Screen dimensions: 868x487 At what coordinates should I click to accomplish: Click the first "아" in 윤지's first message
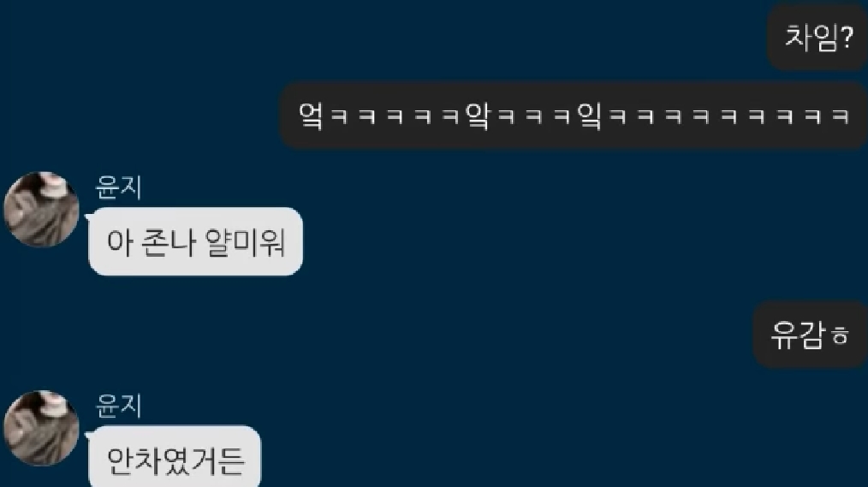[x=120, y=242]
